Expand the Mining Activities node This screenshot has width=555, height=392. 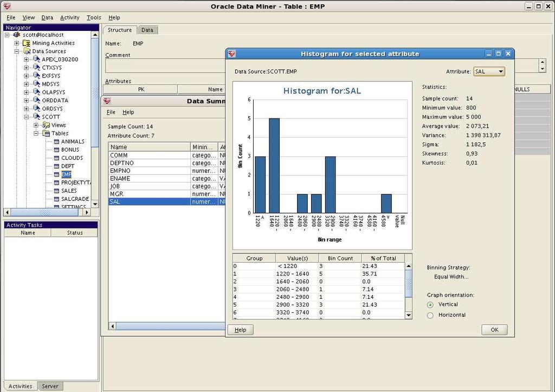coord(17,43)
